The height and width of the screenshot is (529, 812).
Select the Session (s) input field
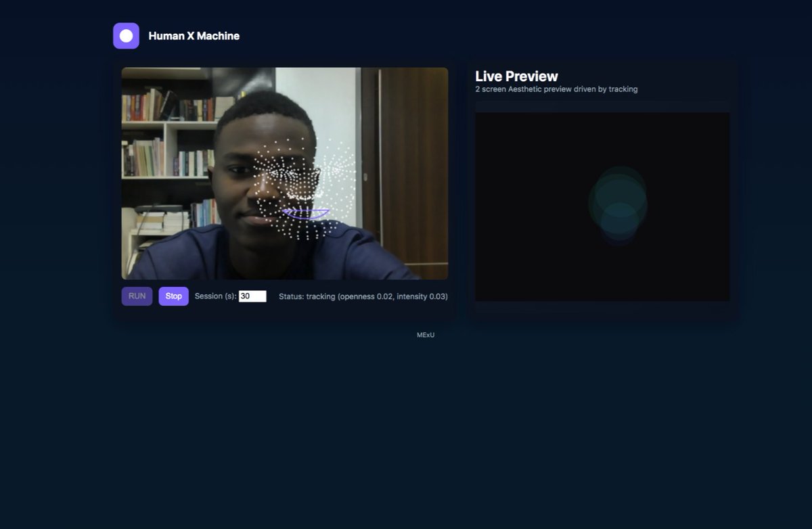click(x=253, y=296)
